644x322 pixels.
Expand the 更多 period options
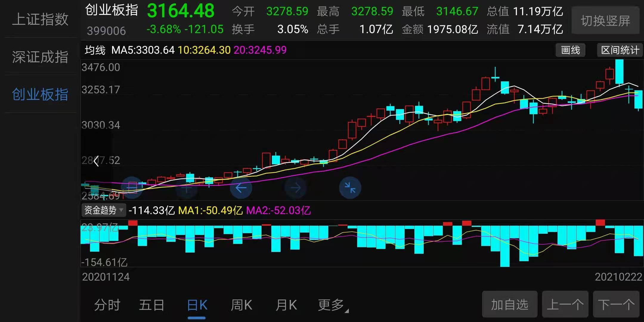click(x=333, y=305)
